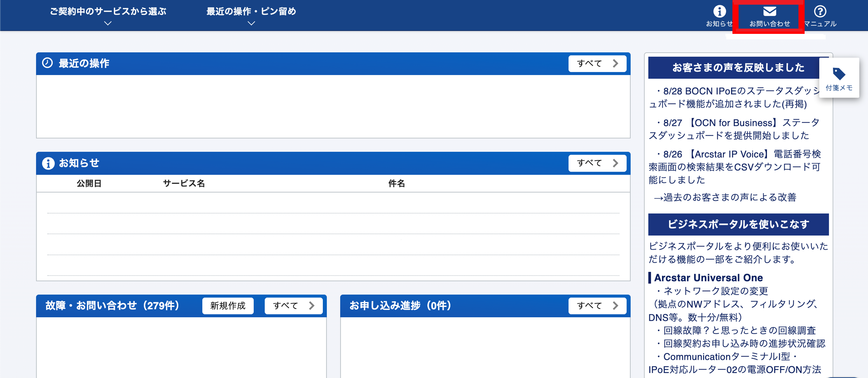This screenshot has width=868, height=378.
Task: Open the 最近の操作・ピン留め menu
Action: (251, 11)
